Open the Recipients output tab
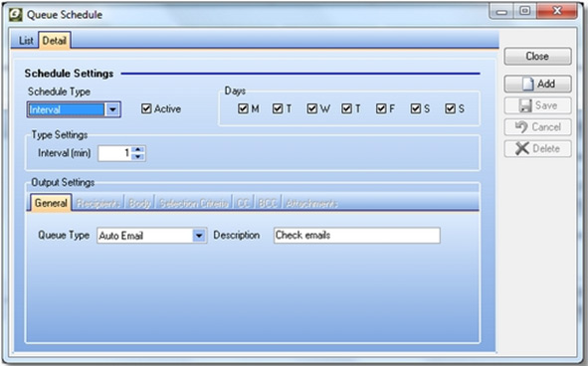 tap(98, 203)
